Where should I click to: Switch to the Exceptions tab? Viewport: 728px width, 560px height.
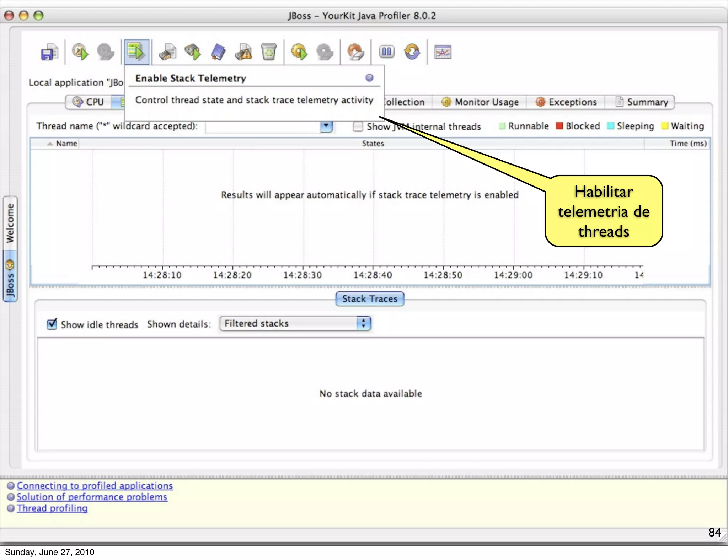click(x=566, y=102)
